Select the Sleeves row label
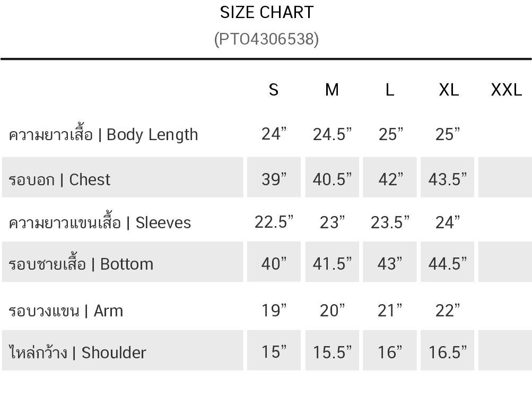Image resolution: width=532 pixels, height=396 pixels. pos(100,222)
